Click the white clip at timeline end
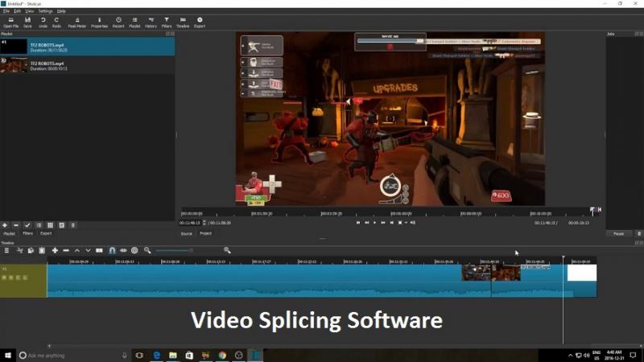Image resolution: width=644 pixels, height=362 pixels. pos(581,273)
